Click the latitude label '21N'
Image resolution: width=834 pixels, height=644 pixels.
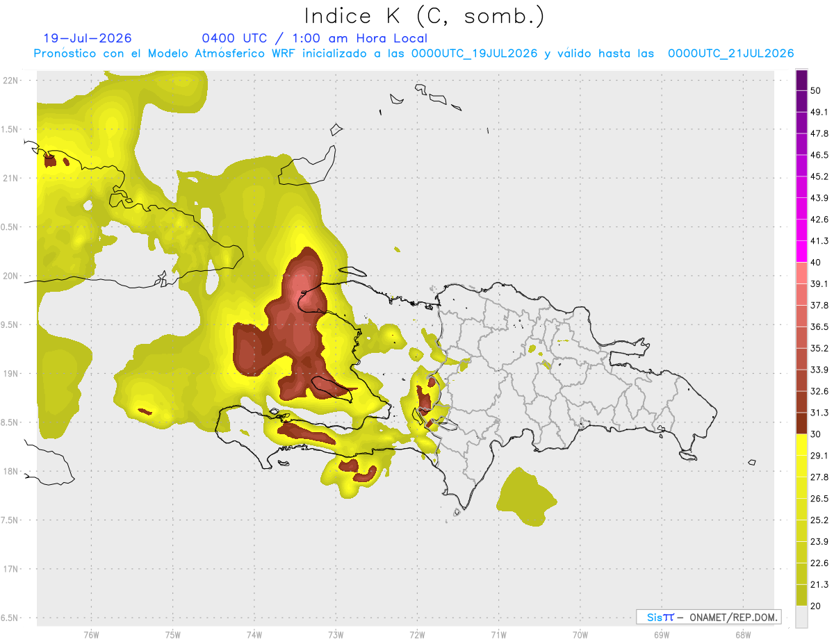(11, 178)
